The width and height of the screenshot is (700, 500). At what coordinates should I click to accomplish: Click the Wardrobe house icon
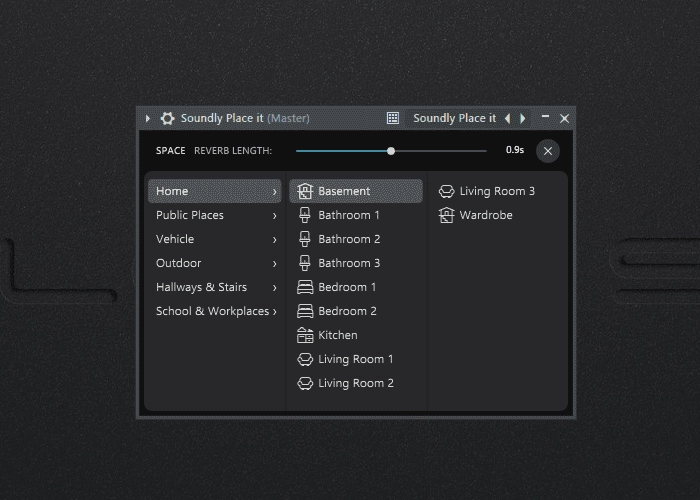[446, 215]
